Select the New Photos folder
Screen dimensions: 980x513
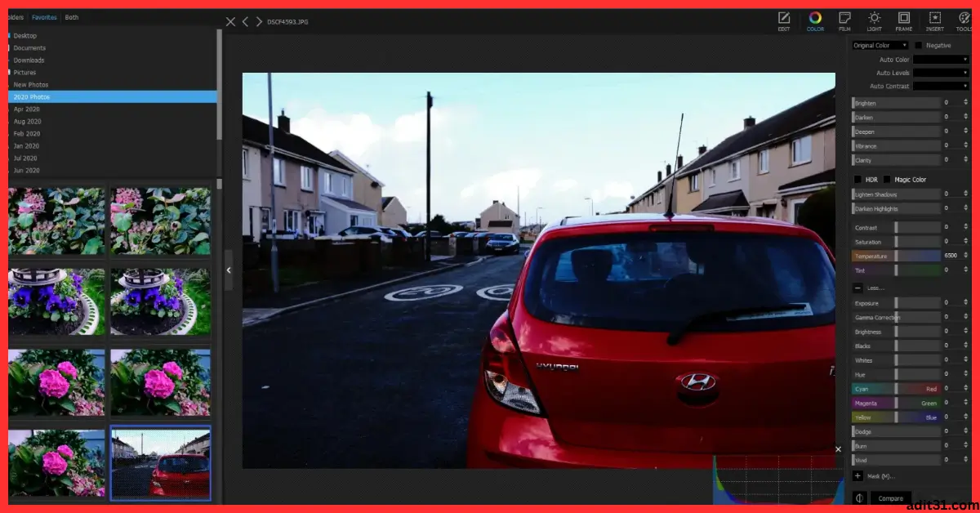tap(112, 85)
